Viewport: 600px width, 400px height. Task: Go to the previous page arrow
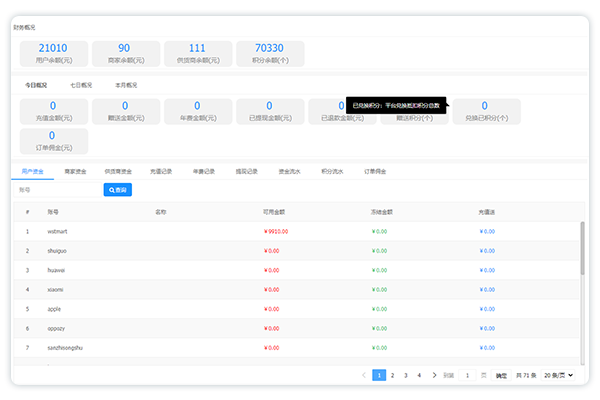364,375
